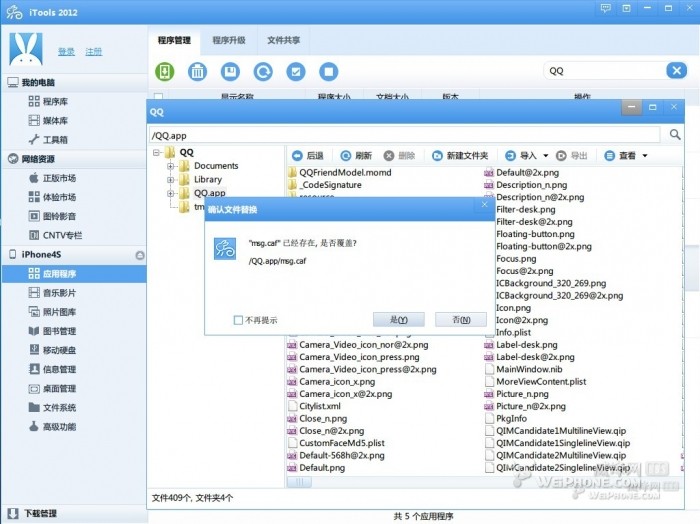Image resolution: width=700 pixels, height=524 pixels.
Task: Select 应用程序 under iPhone4S
Action: click(x=74, y=274)
